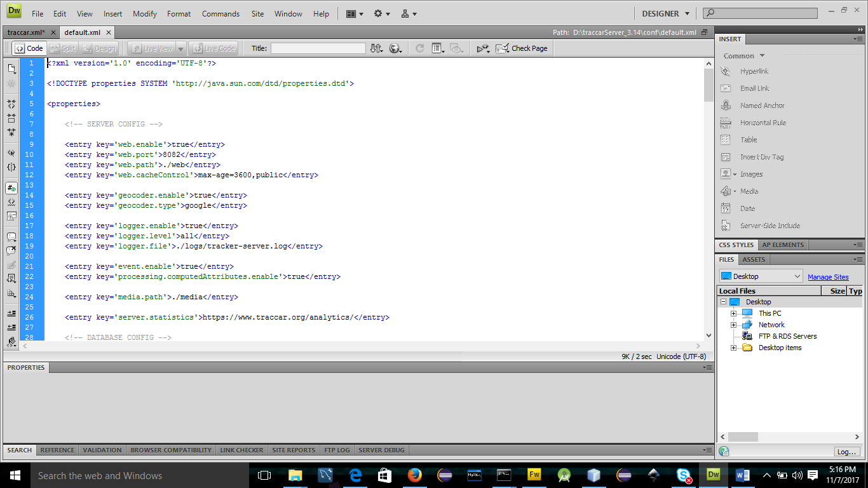The height and width of the screenshot is (488, 868).
Task: Click Apply Comment icon
Action: (11, 236)
